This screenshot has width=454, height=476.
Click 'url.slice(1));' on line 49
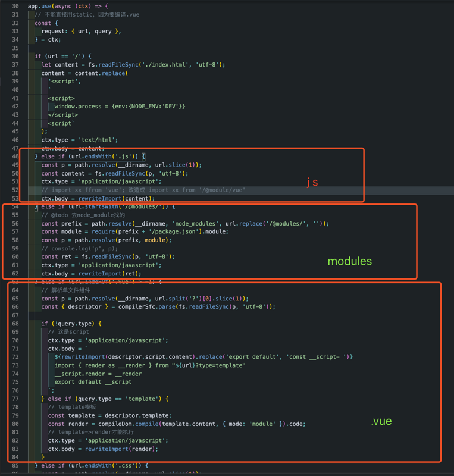pyautogui.click(x=179, y=165)
